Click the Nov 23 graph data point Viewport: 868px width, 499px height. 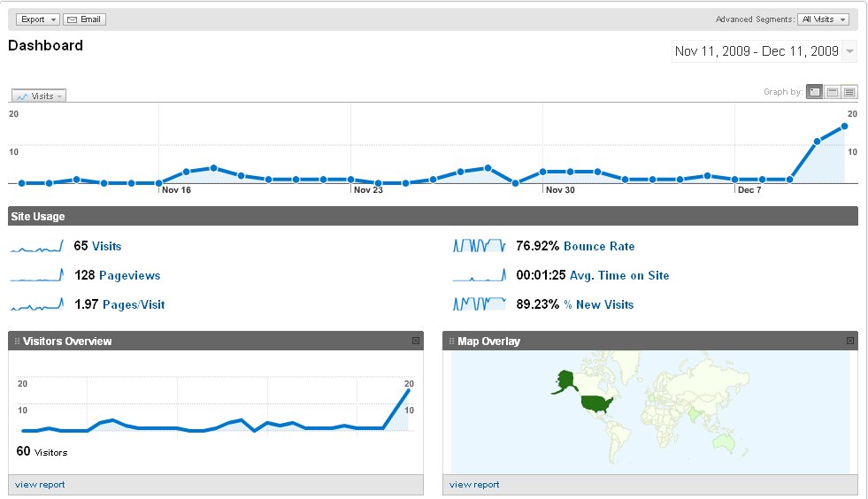[351, 180]
